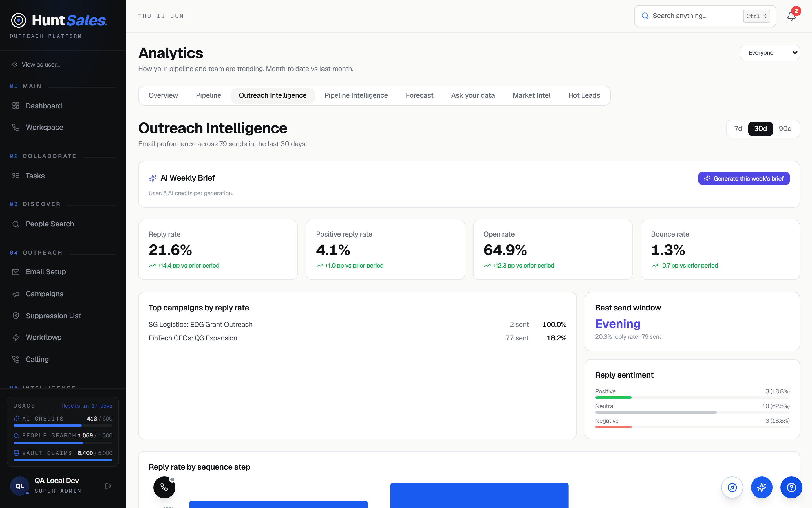Click the View as user eye icon
812x508 pixels.
15,65
